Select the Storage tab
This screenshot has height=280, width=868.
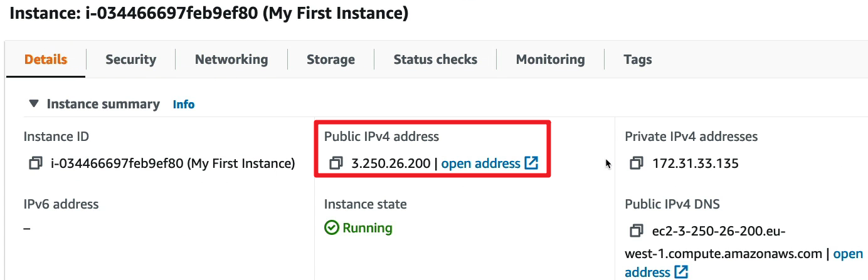[x=331, y=60]
